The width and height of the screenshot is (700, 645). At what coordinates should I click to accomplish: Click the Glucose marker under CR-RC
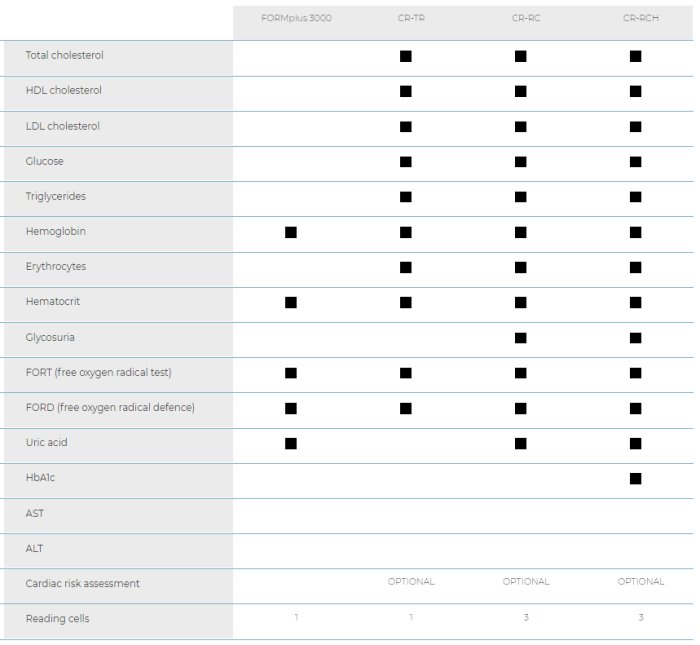coord(520,162)
